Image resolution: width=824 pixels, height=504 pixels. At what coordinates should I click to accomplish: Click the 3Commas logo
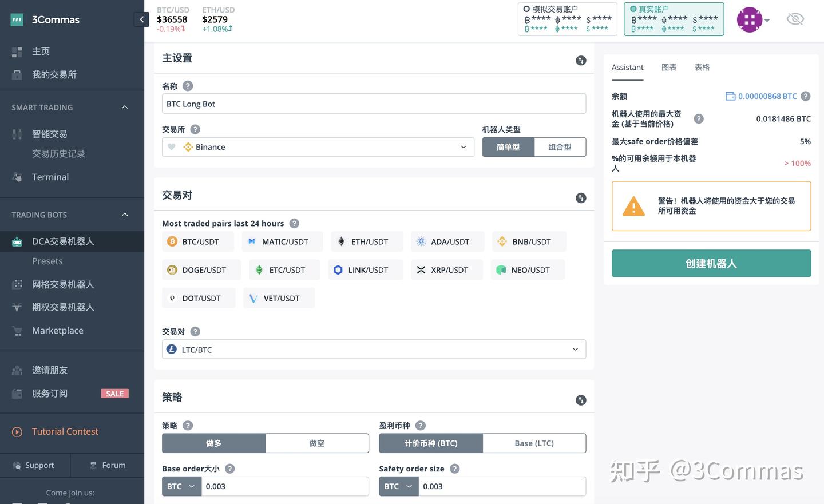click(45, 19)
